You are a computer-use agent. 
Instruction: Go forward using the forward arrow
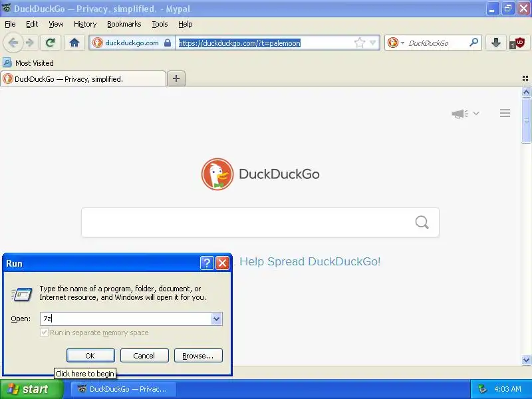30,43
